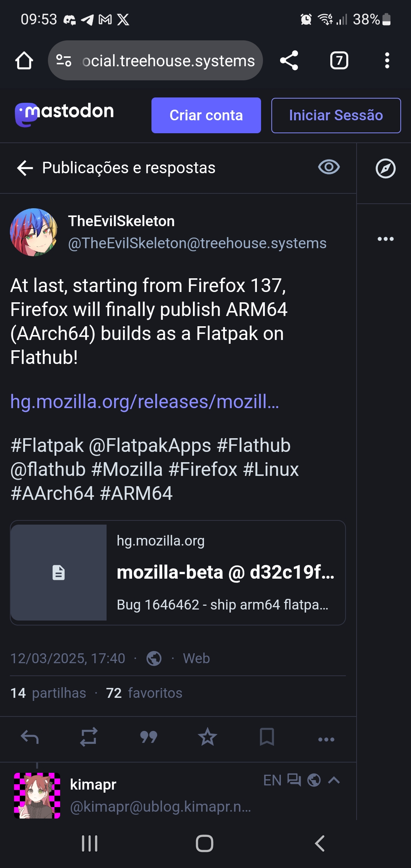
Task: Open the browser home icon
Action: click(x=24, y=61)
